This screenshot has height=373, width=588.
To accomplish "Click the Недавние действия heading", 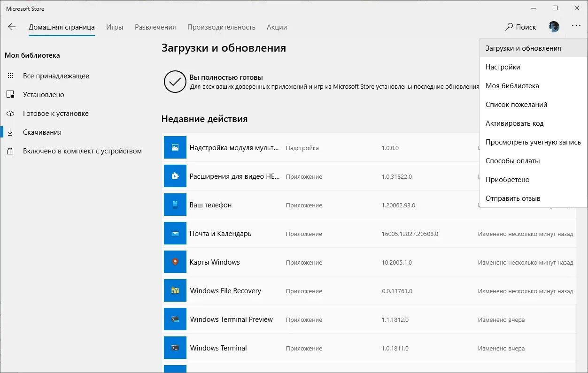I will click(x=204, y=119).
